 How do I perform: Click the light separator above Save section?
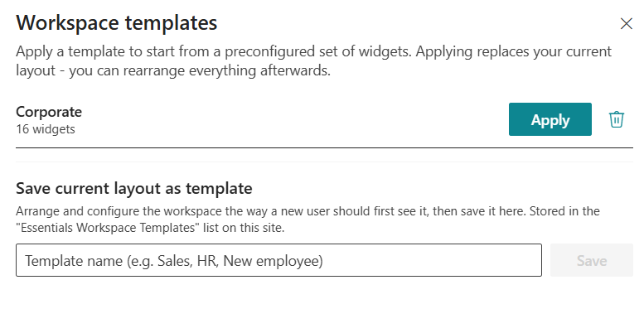[x=324, y=162]
